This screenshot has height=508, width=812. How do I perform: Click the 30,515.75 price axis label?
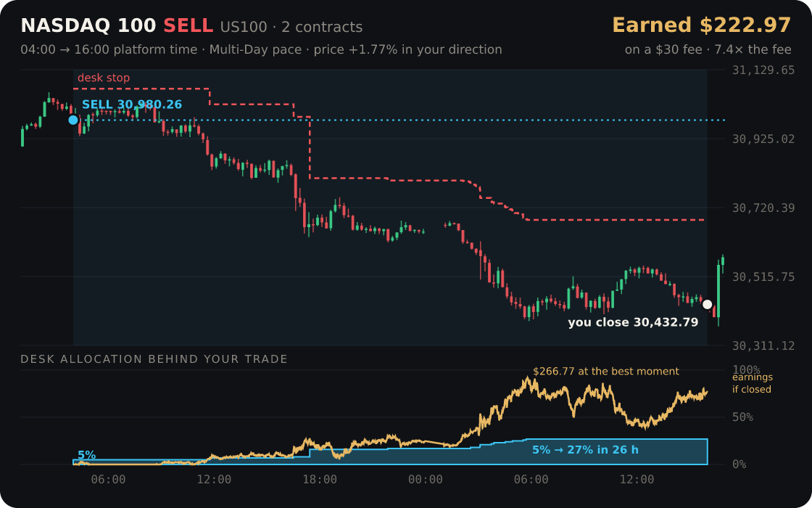[x=763, y=276]
